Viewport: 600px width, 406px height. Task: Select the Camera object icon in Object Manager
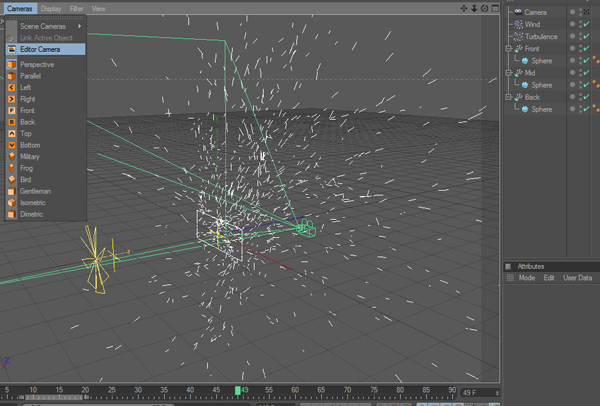click(x=518, y=12)
